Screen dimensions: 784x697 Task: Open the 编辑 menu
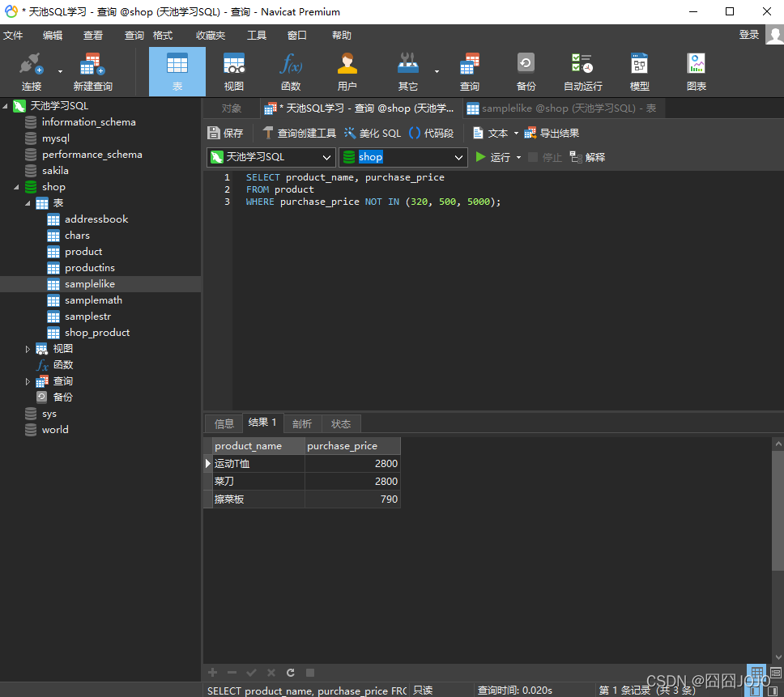pyautogui.click(x=53, y=36)
